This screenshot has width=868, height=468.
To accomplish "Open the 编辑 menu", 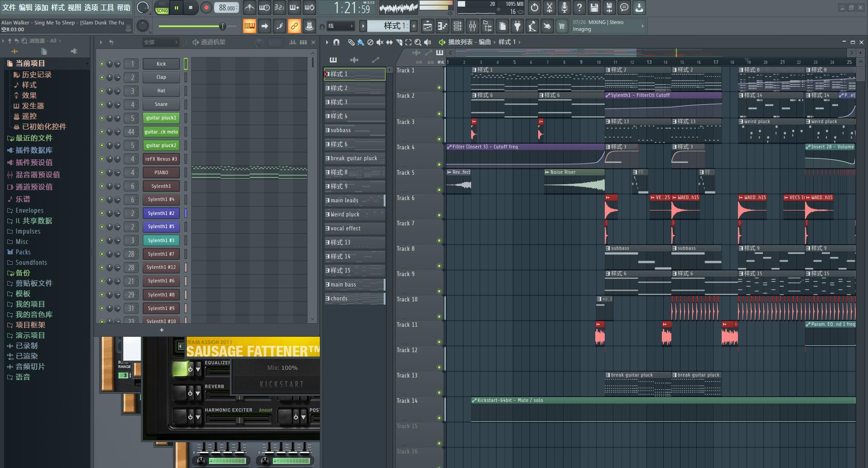I will [x=25, y=7].
